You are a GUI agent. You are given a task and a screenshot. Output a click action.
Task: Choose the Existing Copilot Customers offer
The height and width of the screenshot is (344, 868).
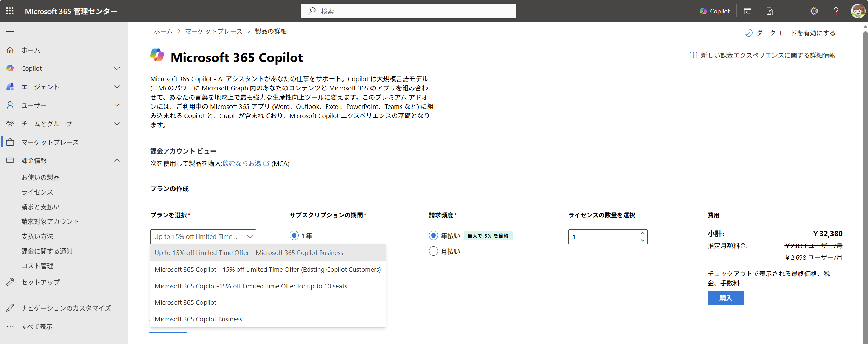pyautogui.click(x=268, y=269)
